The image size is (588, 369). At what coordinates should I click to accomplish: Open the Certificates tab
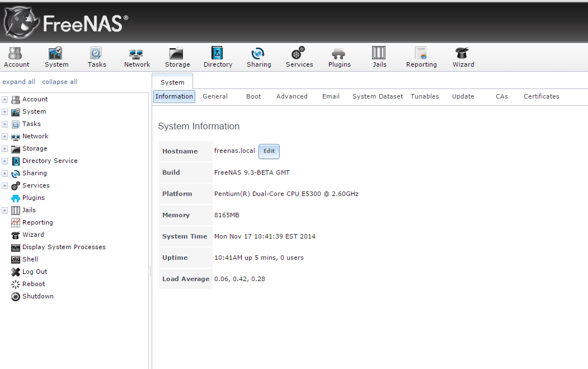[542, 96]
